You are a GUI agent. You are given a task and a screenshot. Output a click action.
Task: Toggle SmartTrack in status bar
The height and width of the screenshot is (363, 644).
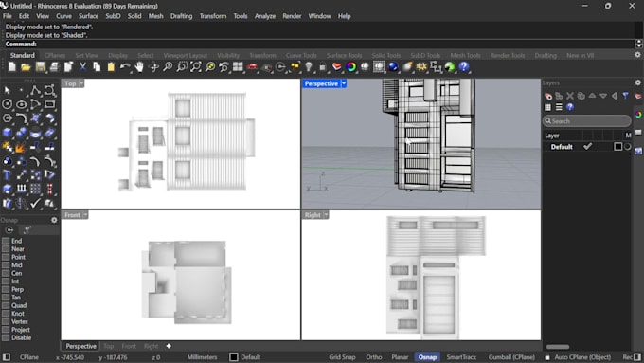(x=461, y=357)
